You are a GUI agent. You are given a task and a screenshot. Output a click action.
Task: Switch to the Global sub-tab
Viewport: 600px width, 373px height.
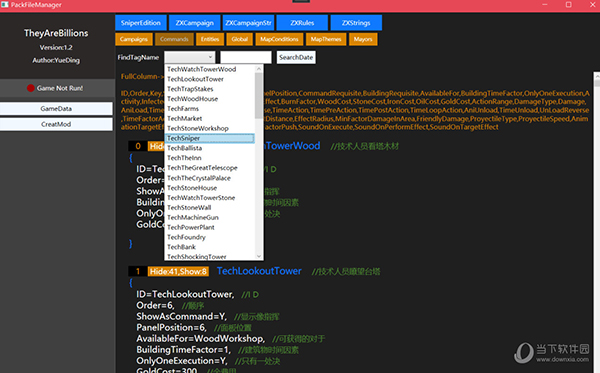coord(240,39)
